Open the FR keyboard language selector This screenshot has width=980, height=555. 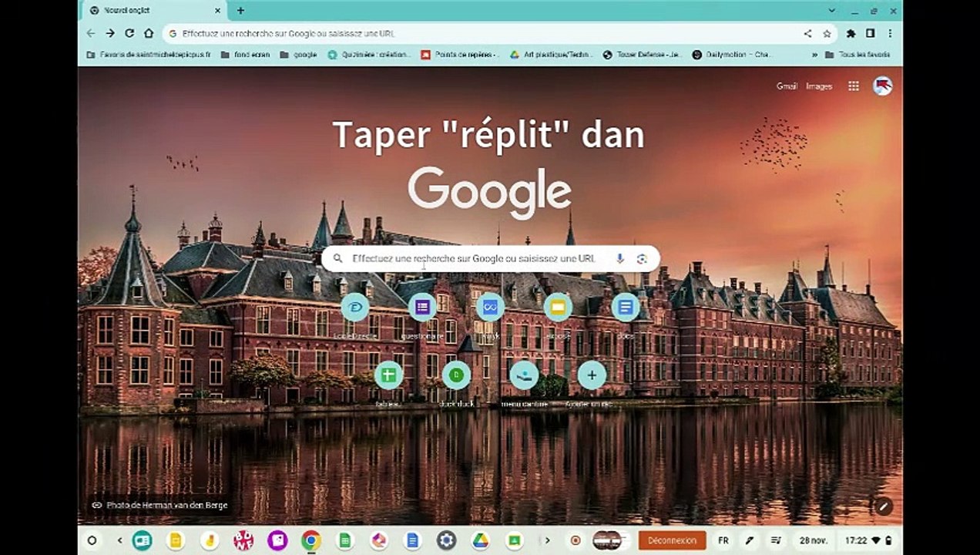tap(723, 540)
